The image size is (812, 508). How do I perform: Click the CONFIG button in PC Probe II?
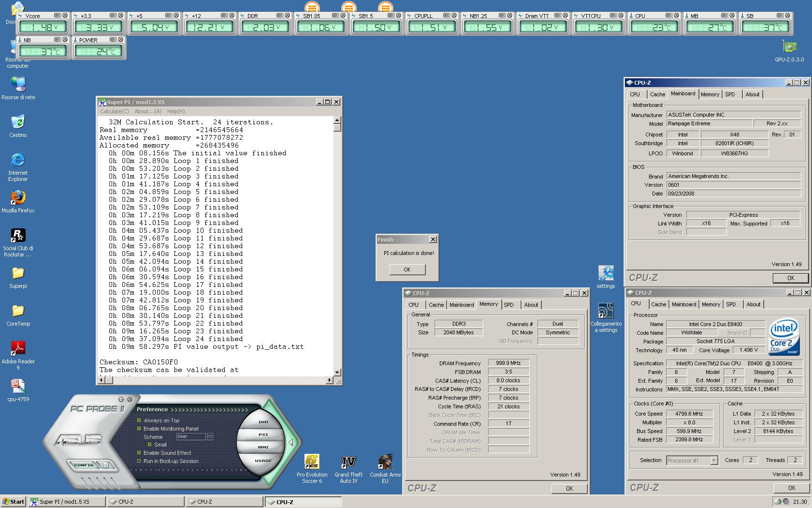pos(84,465)
